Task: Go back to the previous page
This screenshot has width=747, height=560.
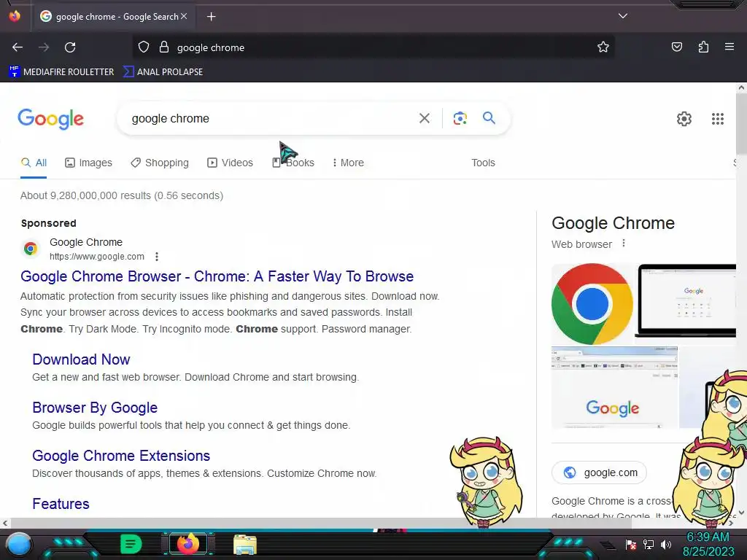Action: 18,47
